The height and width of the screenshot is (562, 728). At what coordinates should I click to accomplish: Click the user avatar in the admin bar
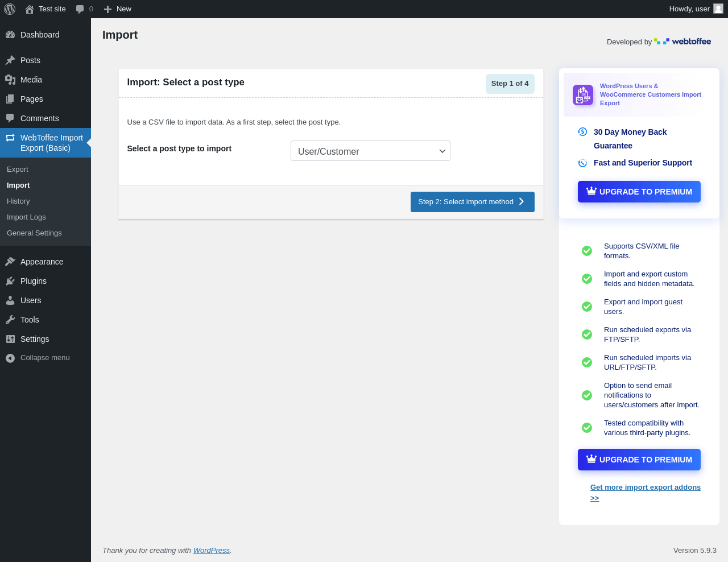[x=718, y=9]
